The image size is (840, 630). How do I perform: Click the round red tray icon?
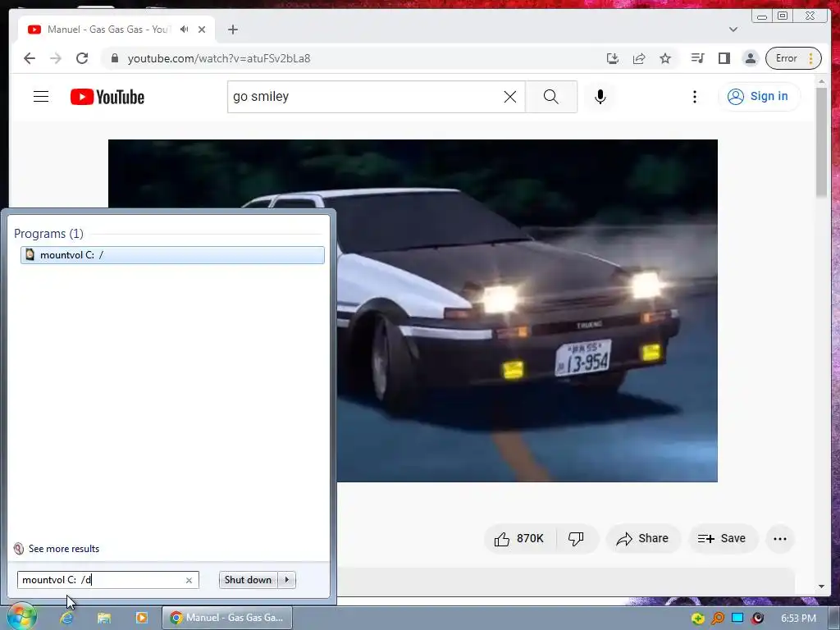tap(758, 619)
